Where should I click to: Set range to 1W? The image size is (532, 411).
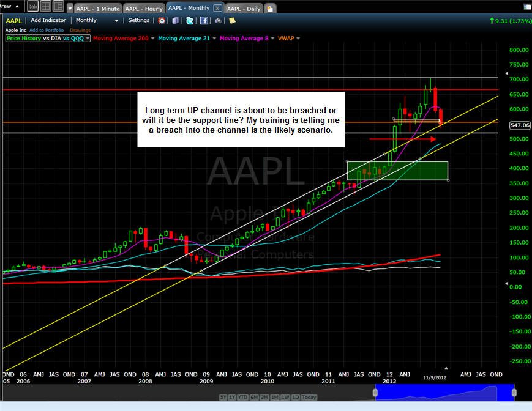(x=285, y=397)
